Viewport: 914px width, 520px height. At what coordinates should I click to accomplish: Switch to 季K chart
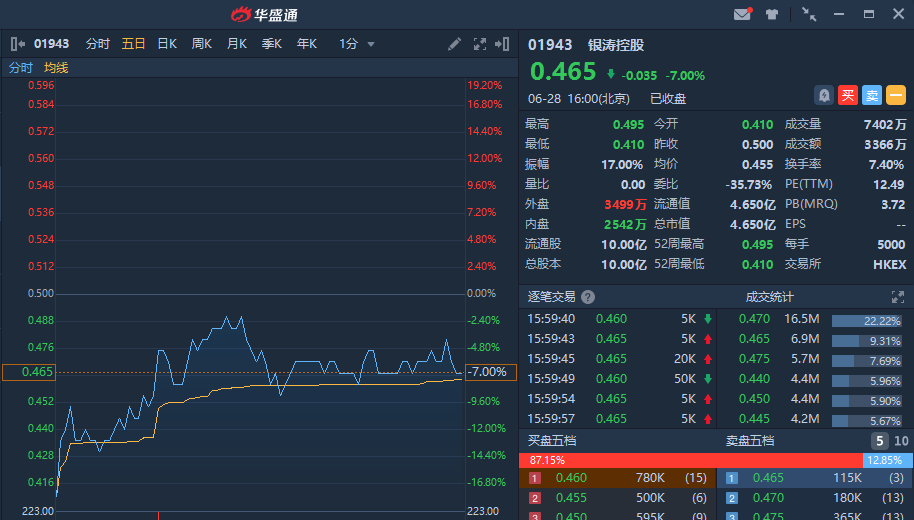click(272, 44)
